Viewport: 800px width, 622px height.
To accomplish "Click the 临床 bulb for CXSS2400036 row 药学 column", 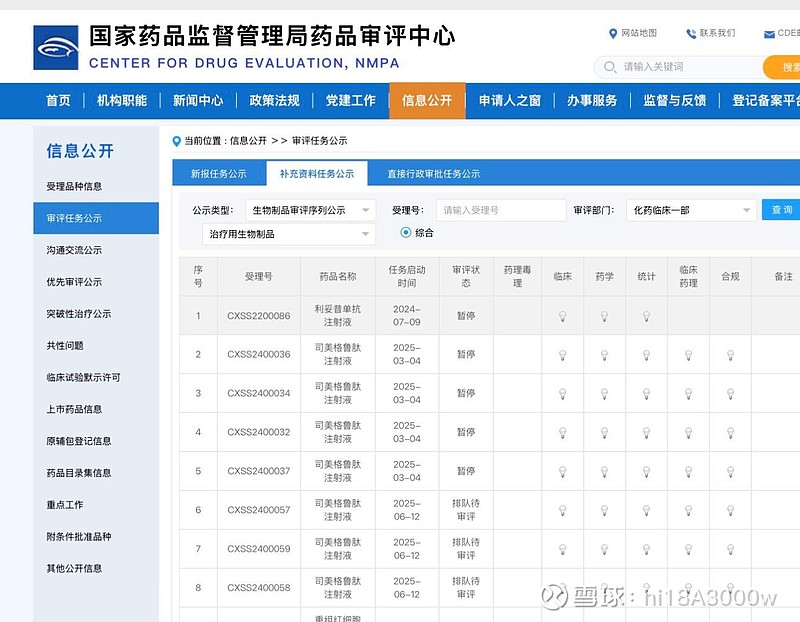I will click(605, 355).
